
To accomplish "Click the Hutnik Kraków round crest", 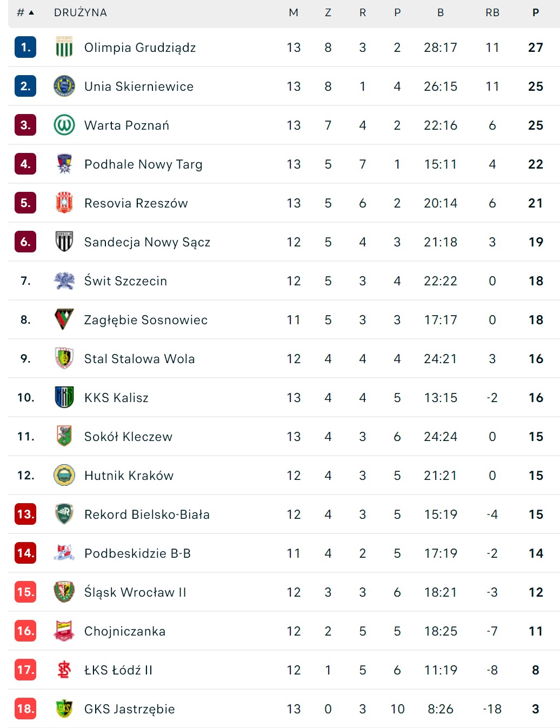I will [x=64, y=476].
